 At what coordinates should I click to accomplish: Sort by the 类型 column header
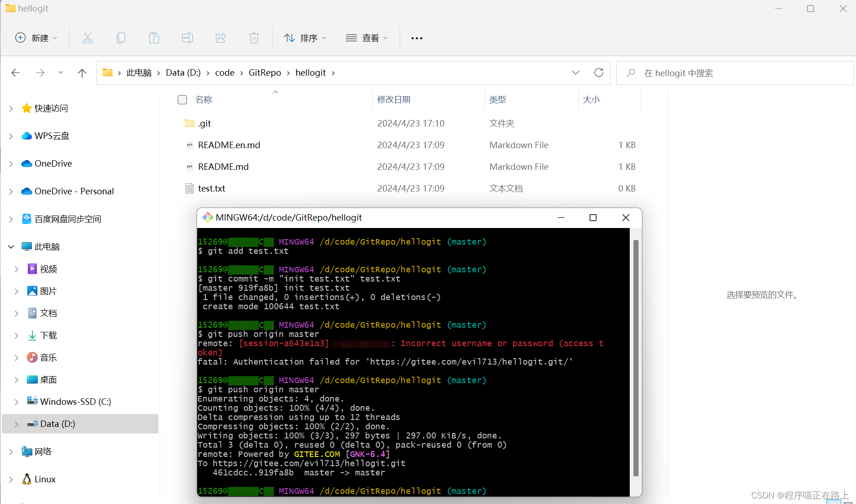coord(498,100)
